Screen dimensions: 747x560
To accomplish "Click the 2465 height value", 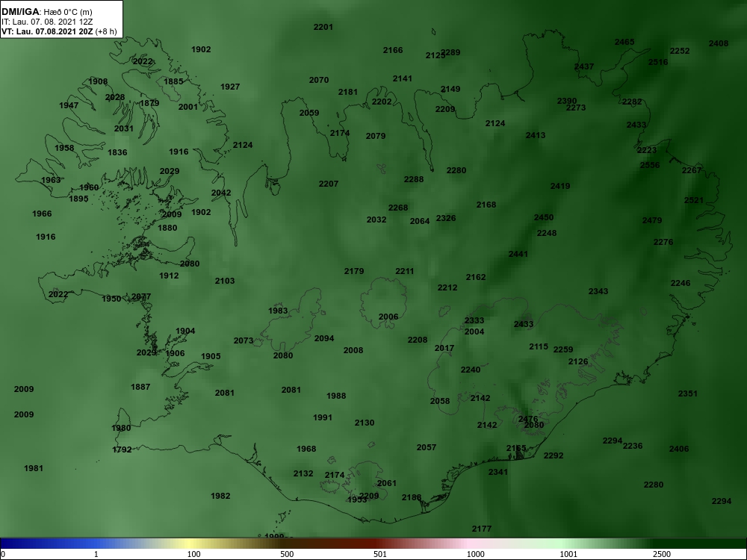I will [x=624, y=42].
